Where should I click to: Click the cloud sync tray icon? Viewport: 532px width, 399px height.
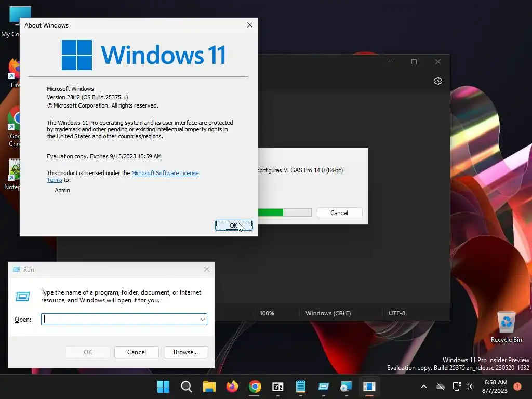pos(441,387)
